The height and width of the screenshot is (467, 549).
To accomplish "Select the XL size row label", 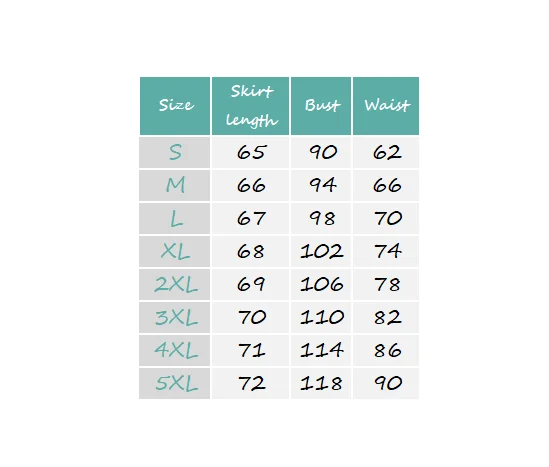I will coord(175,251).
